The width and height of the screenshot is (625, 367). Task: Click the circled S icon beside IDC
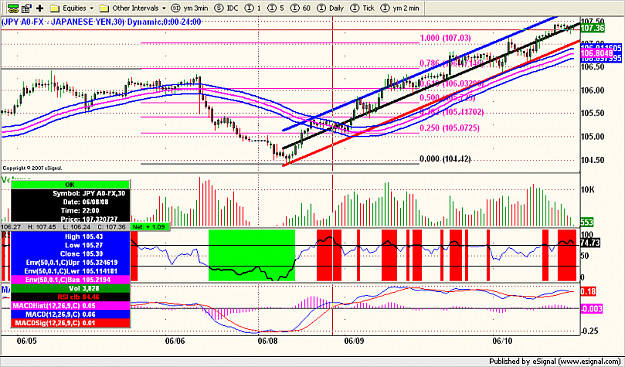pyautogui.click(x=218, y=8)
